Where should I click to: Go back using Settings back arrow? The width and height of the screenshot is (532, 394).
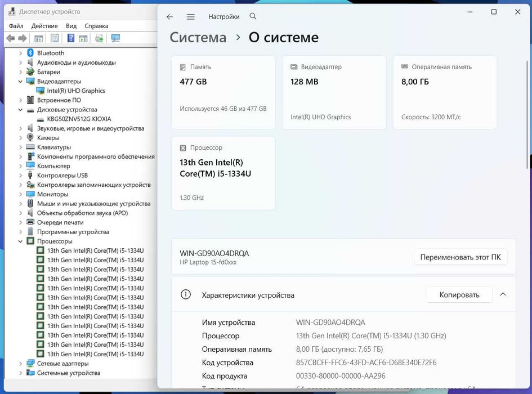click(169, 17)
